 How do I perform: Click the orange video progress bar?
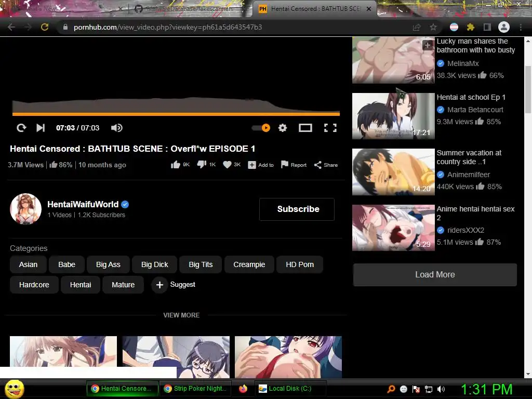[x=176, y=114]
